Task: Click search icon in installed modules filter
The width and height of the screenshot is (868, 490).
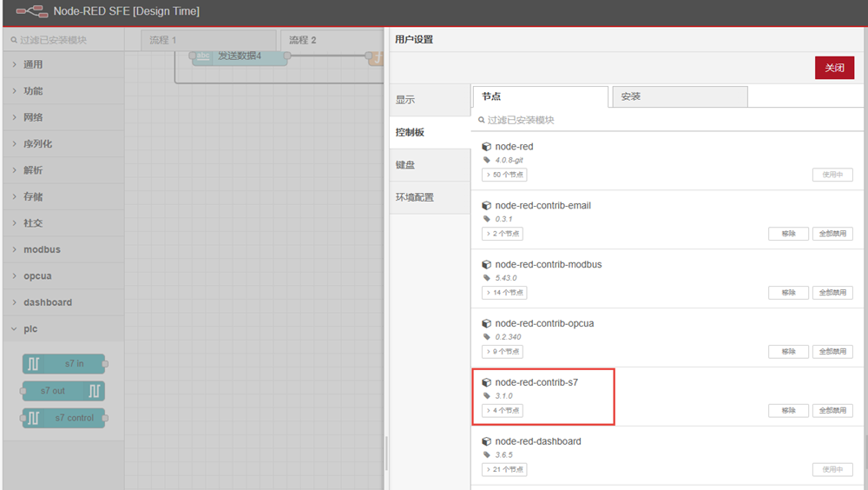Action: pyautogui.click(x=482, y=120)
